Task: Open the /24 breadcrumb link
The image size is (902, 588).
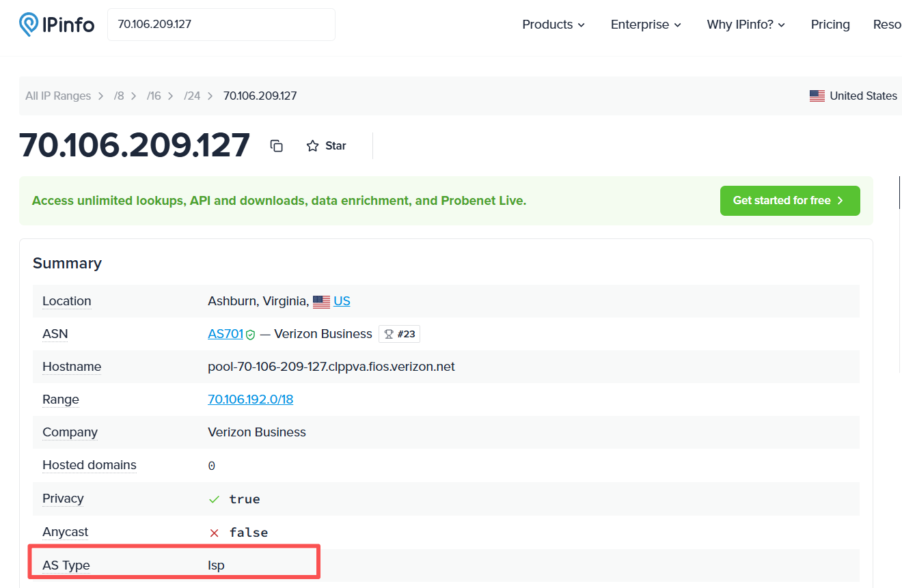Action: pyautogui.click(x=192, y=96)
